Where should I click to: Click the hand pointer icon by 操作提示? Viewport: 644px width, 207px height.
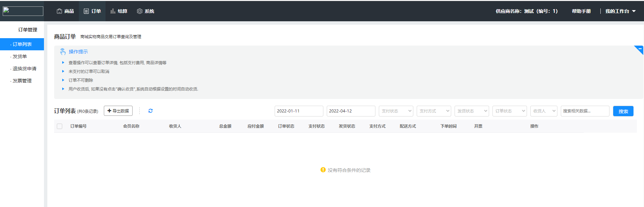click(x=63, y=52)
